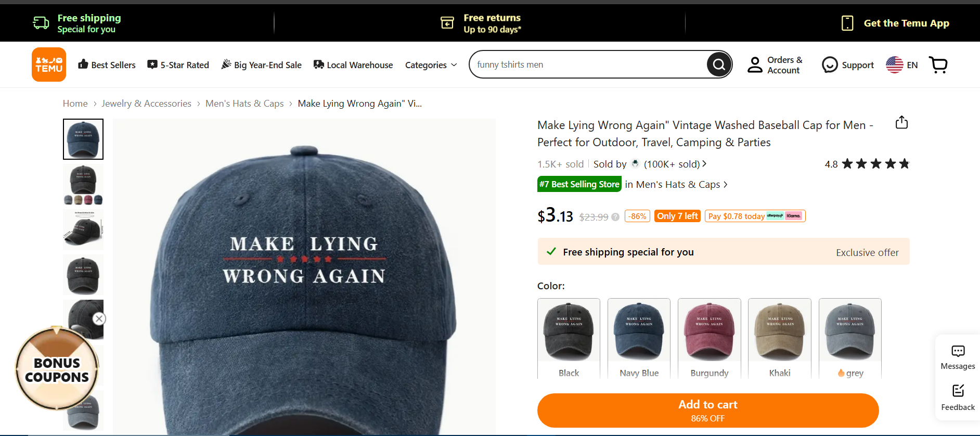Open the Messages panel
980x436 pixels.
[958, 357]
